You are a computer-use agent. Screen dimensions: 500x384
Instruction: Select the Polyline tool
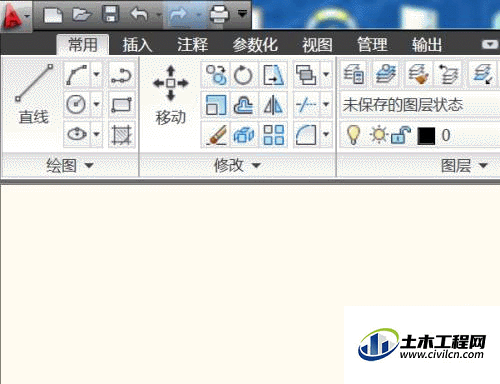121,75
